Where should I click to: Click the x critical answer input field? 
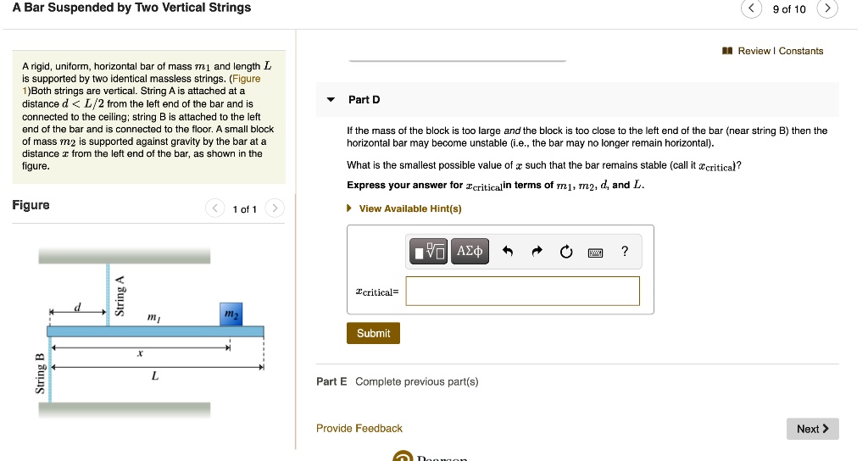click(x=522, y=292)
